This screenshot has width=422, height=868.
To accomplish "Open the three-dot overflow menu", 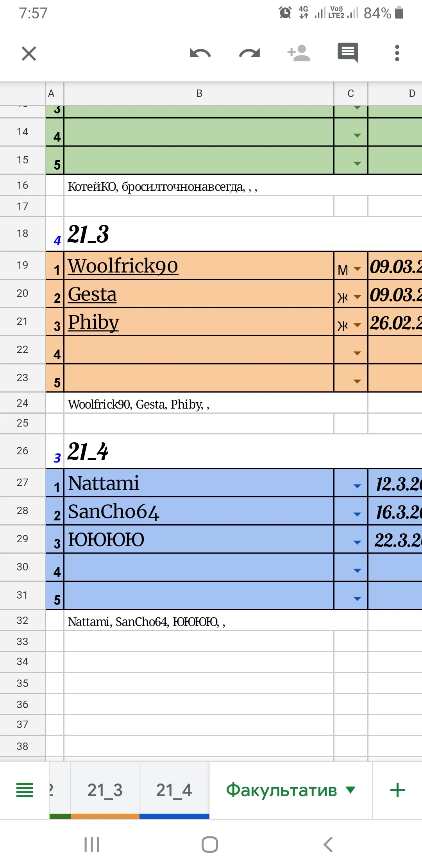I will tap(397, 53).
